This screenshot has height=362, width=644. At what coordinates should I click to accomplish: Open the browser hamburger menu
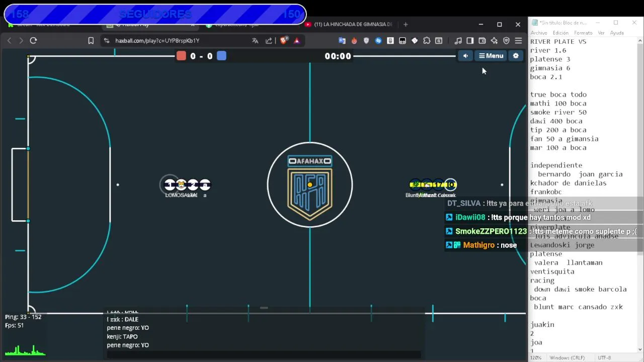click(x=518, y=41)
